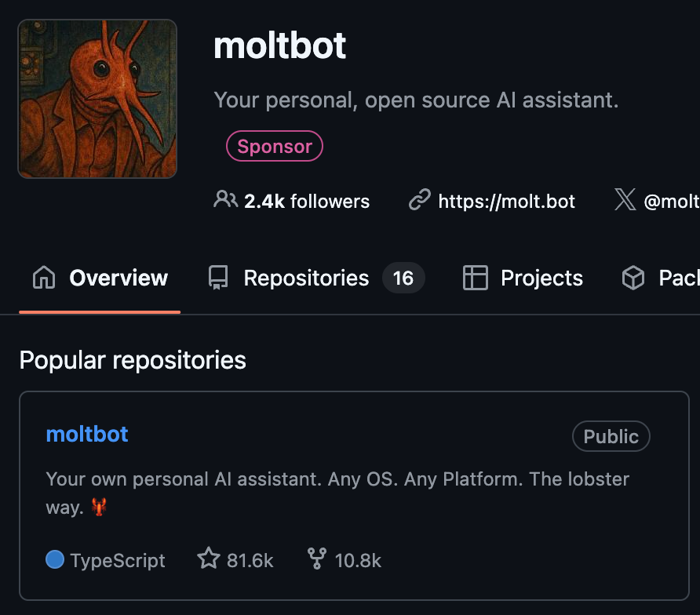Screen dimensions: 700x615
Task: Click the Projects table icon
Action: (475, 278)
